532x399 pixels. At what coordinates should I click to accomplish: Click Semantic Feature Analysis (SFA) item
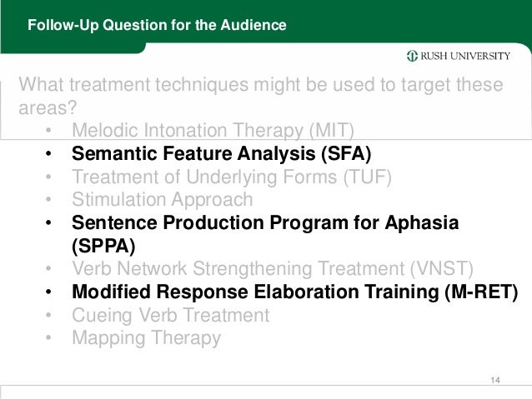tap(221, 153)
